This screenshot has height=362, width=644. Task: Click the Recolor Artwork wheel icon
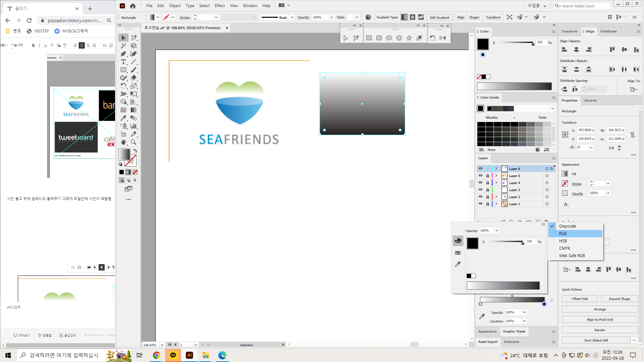tap(368, 17)
